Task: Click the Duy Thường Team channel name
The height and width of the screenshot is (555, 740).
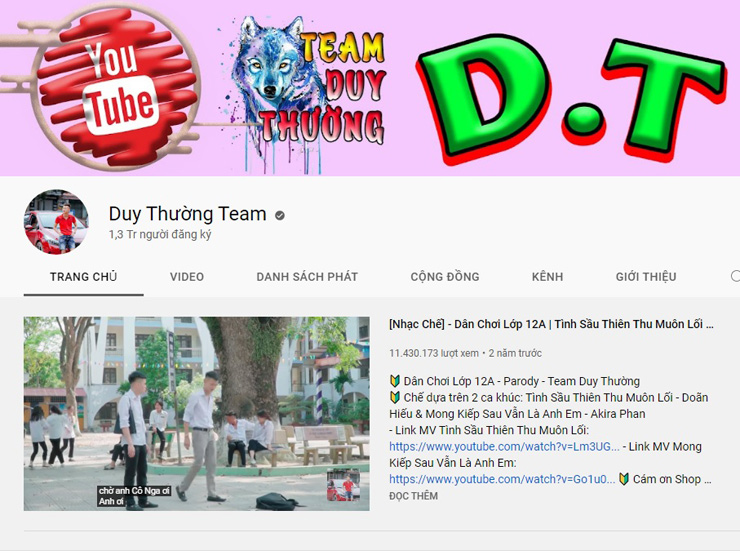Action: (187, 213)
